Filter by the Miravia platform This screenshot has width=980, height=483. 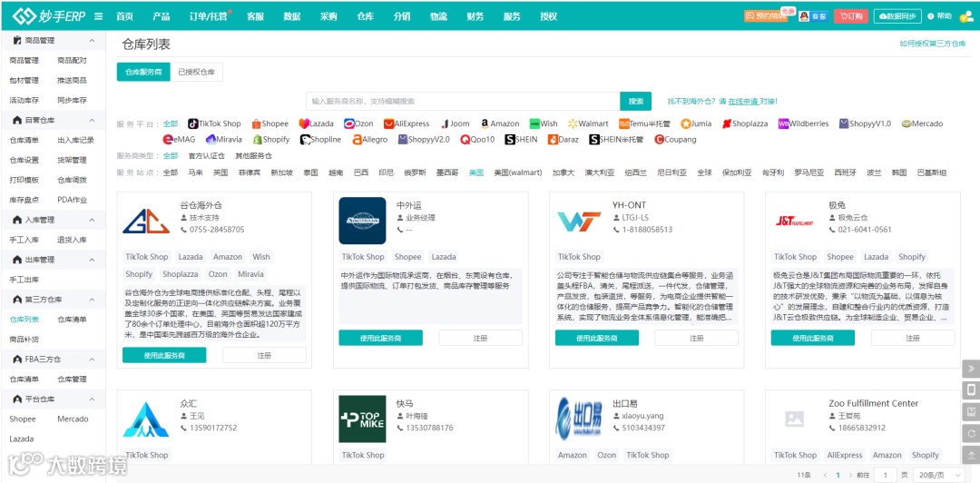224,140
